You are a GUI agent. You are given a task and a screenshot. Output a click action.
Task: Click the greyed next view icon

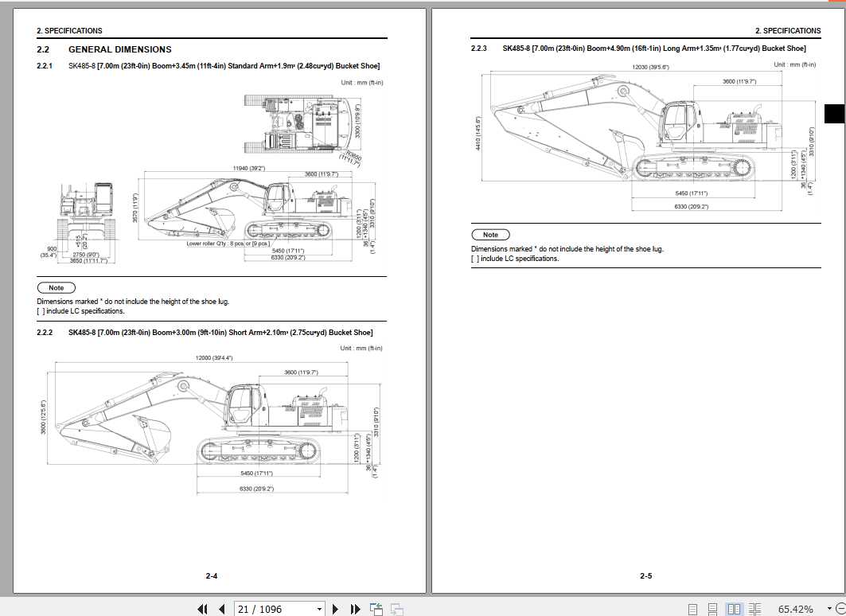click(x=396, y=609)
